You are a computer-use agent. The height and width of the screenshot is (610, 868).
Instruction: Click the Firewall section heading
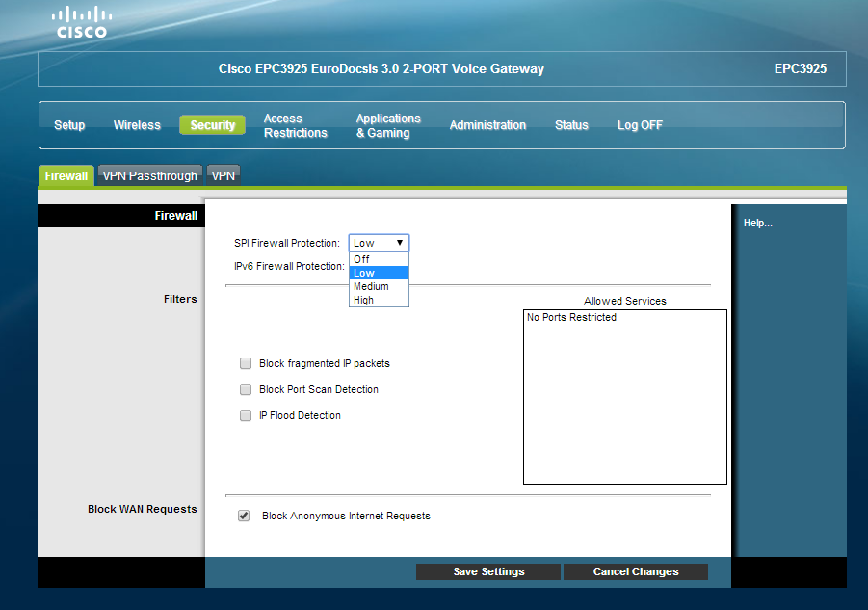tap(176, 216)
